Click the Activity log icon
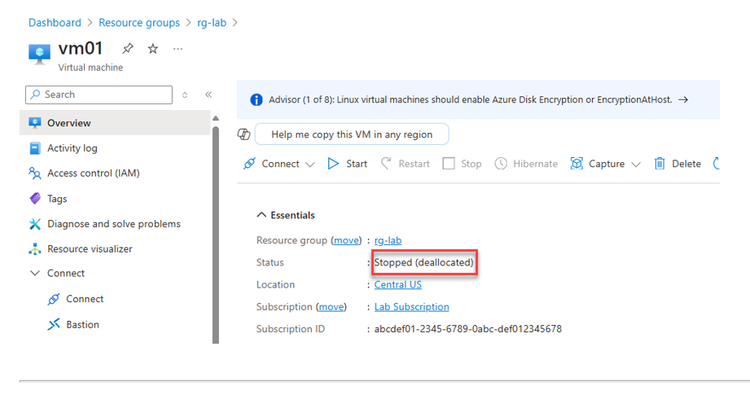 pyautogui.click(x=34, y=148)
